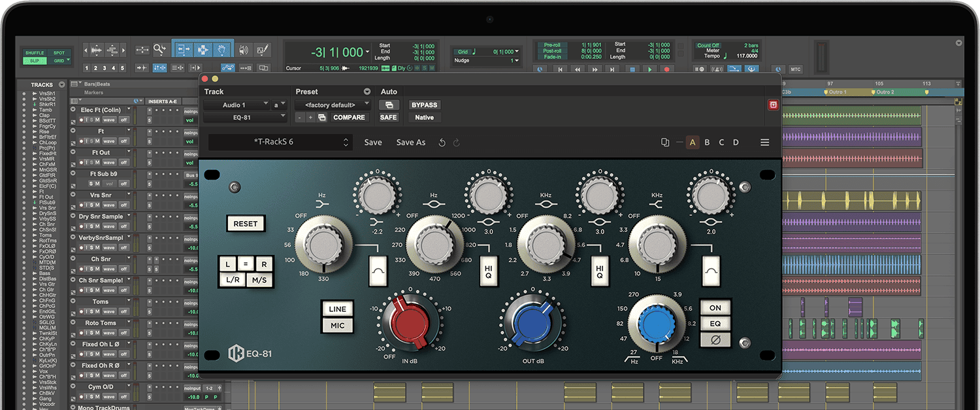Image resolution: width=980 pixels, height=410 pixels.
Task: Open the Pencil tool
Action: pos(262,50)
